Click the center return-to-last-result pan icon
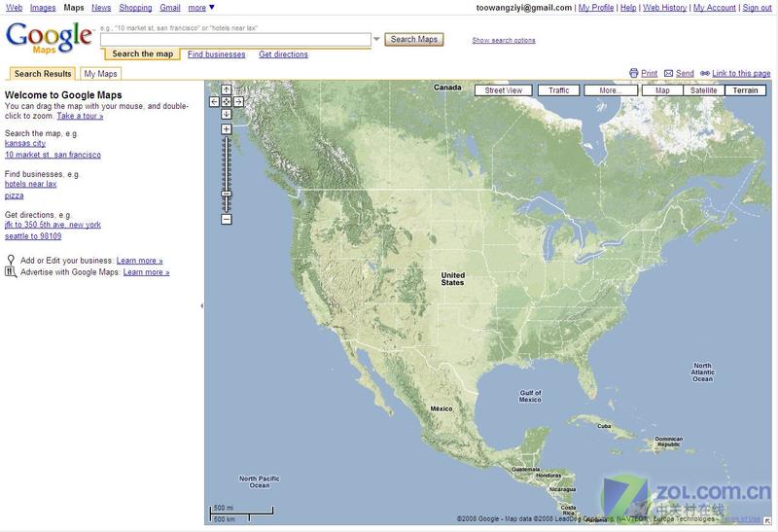 (227, 102)
